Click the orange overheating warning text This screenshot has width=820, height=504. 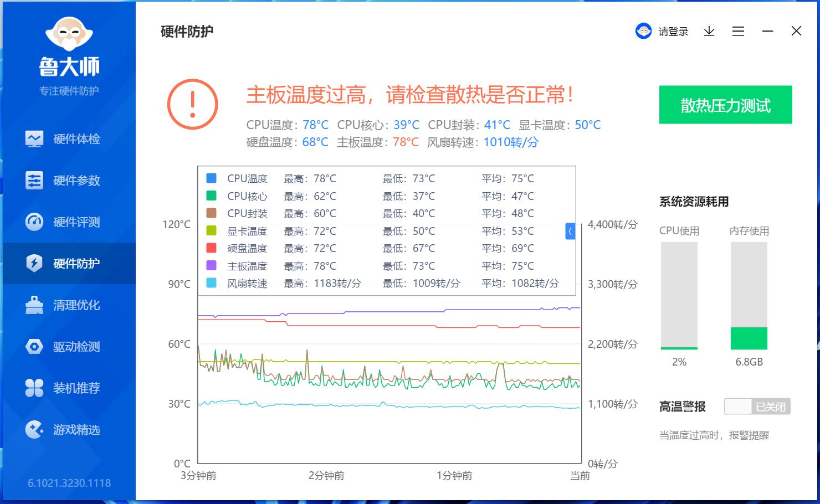point(410,96)
